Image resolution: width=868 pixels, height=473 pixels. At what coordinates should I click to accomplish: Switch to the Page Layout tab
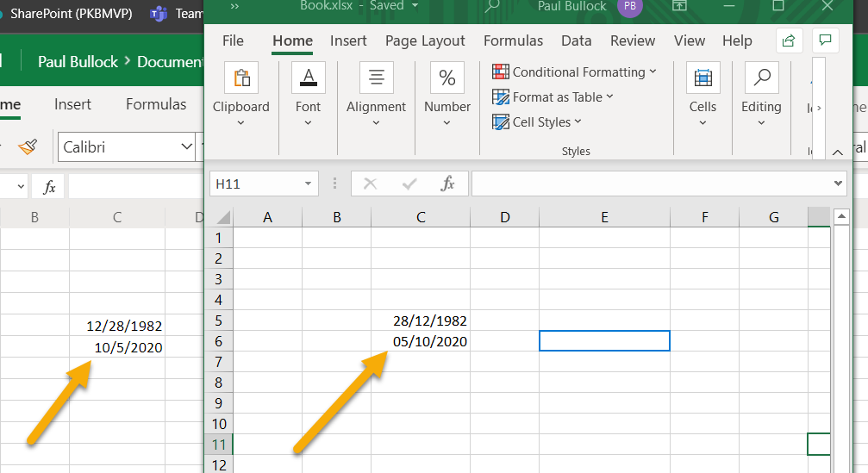(425, 40)
